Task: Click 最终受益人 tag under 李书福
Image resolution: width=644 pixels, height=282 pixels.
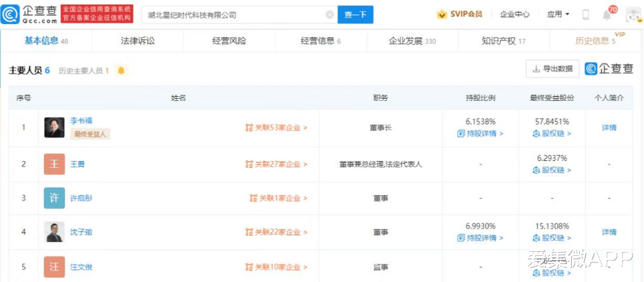Action: (x=90, y=134)
